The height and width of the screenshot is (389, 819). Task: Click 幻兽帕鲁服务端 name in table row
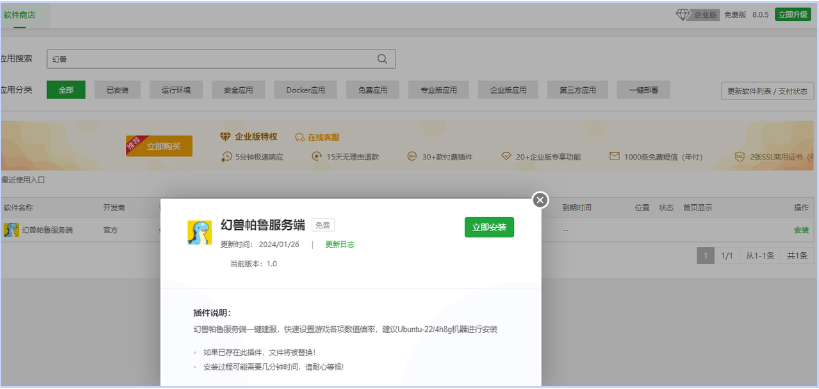click(48, 230)
